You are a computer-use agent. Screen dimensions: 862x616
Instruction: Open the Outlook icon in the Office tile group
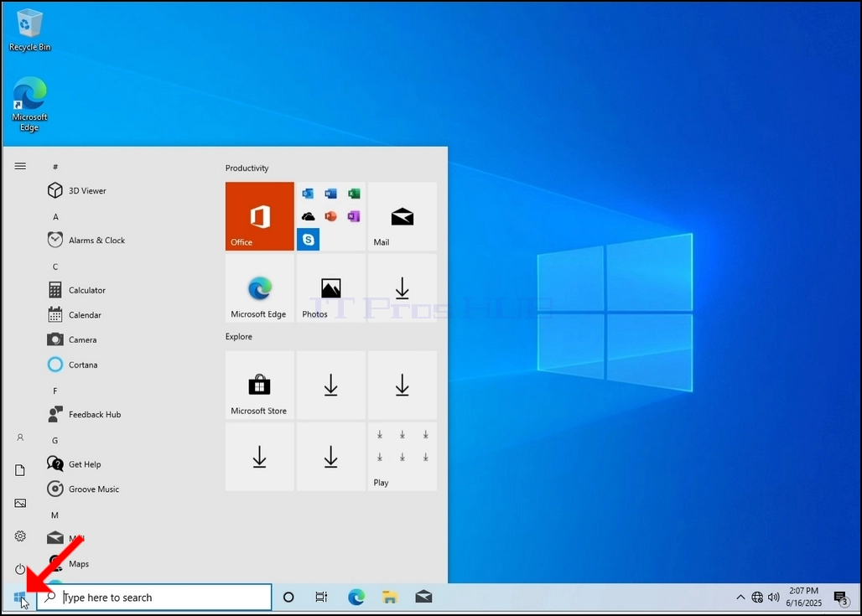point(308,194)
